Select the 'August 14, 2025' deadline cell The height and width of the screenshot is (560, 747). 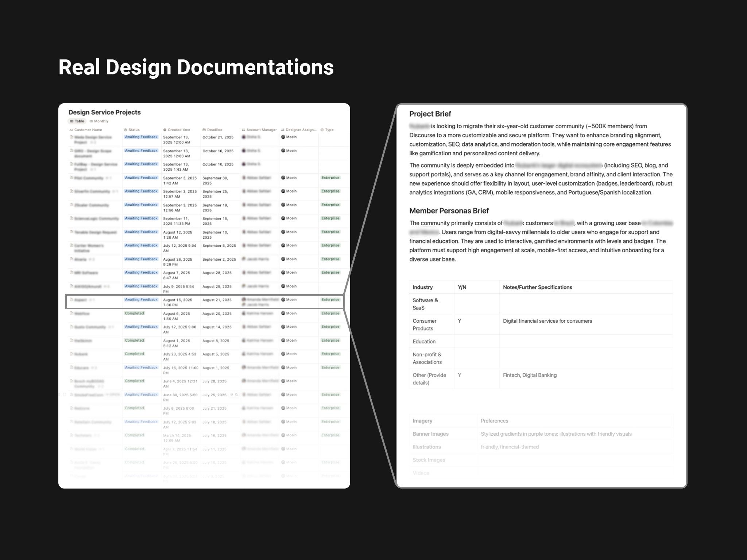click(x=220, y=330)
